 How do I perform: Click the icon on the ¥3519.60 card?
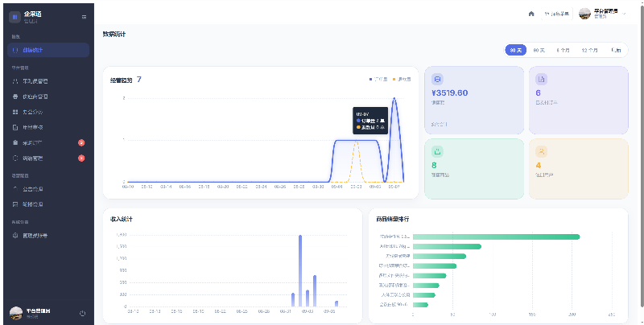pyautogui.click(x=437, y=79)
